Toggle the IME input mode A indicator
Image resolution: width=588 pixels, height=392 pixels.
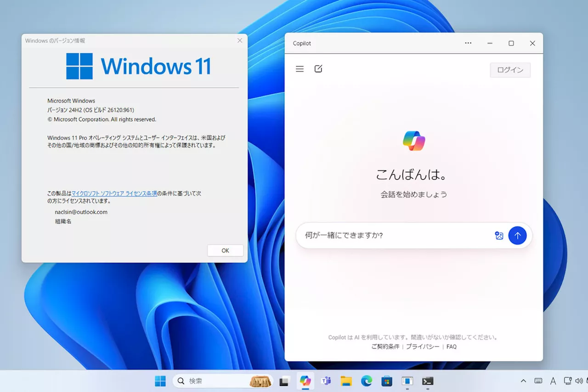point(553,381)
